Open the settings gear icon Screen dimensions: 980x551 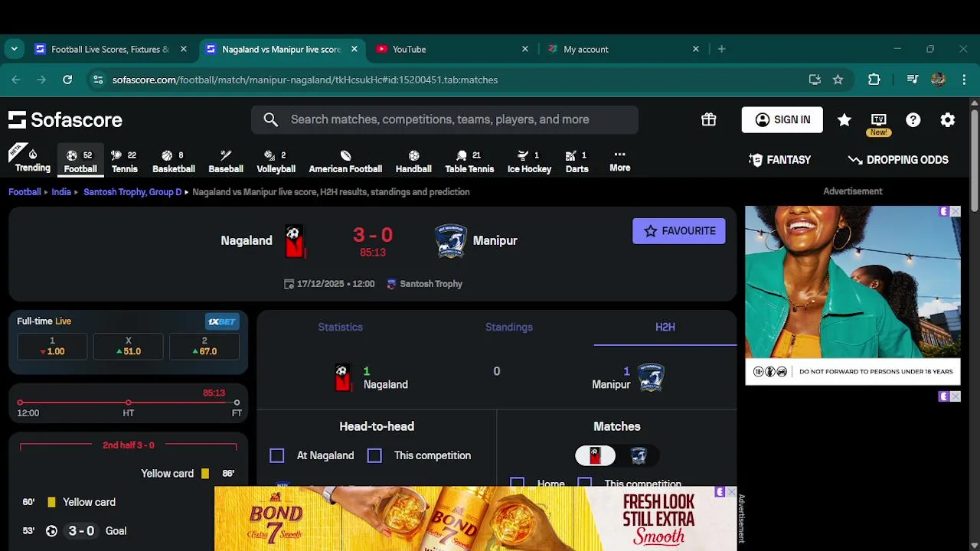[x=948, y=120]
